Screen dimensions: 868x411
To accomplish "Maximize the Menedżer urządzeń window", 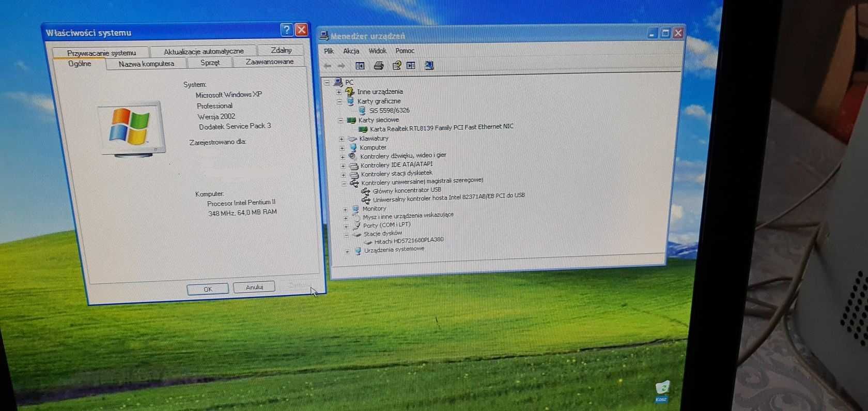I will [665, 34].
